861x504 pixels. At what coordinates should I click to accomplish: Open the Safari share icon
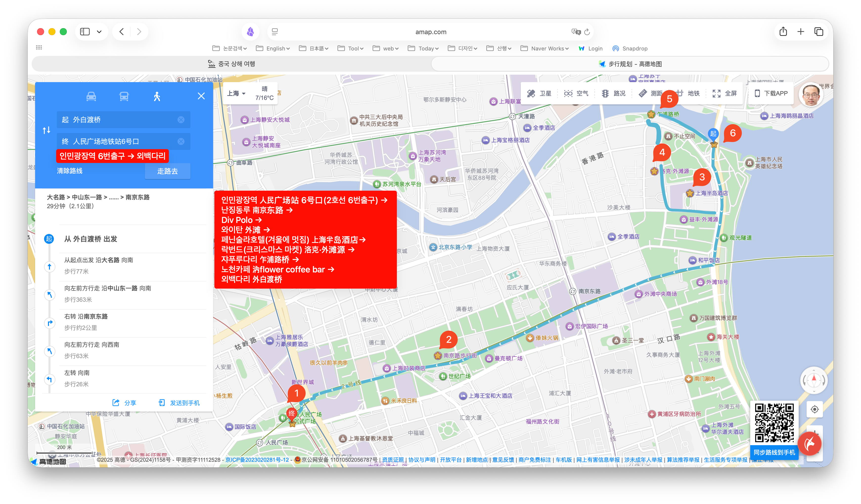(783, 32)
